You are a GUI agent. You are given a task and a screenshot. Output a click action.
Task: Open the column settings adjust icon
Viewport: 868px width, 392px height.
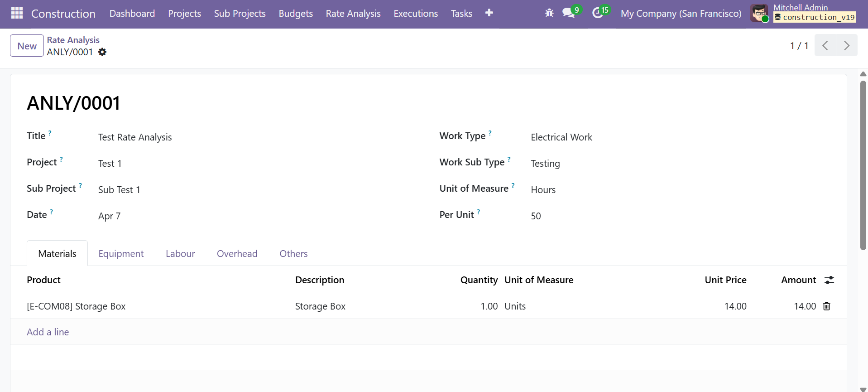pyautogui.click(x=829, y=280)
